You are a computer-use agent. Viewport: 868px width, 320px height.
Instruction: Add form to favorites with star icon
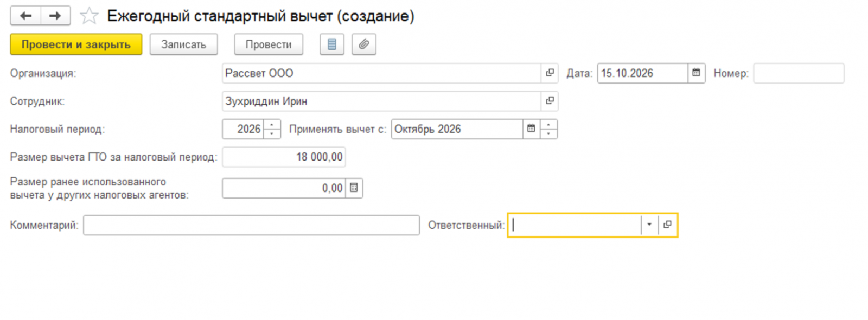pos(89,16)
